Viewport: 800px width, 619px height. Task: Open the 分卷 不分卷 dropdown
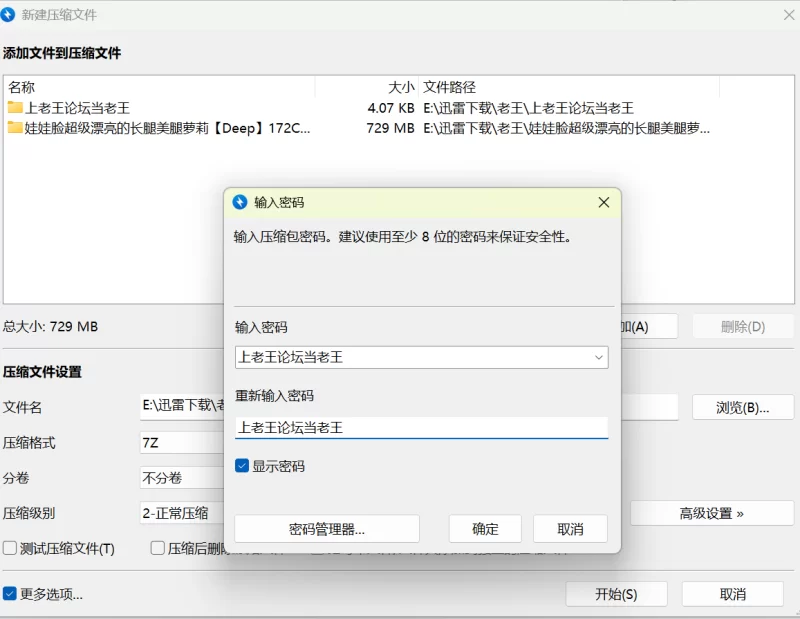[x=182, y=478]
